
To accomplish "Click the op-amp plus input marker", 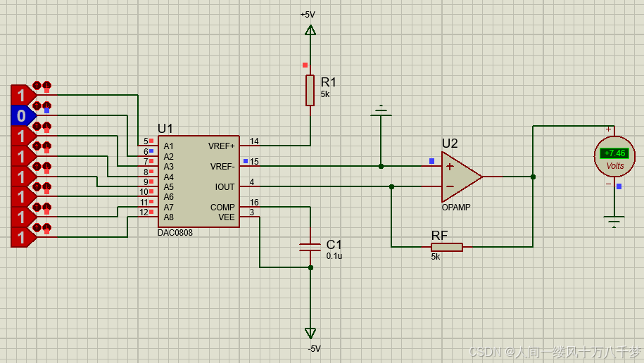I will coord(450,166).
